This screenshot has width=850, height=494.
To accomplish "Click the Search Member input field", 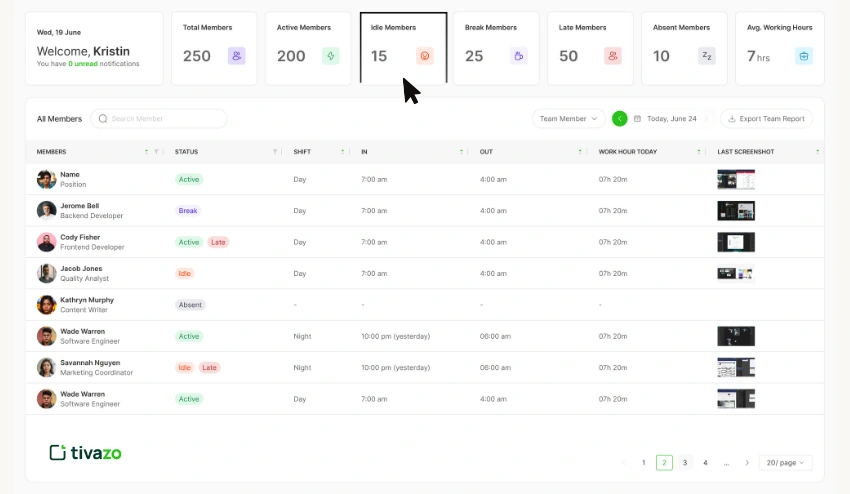I will pos(165,118).
